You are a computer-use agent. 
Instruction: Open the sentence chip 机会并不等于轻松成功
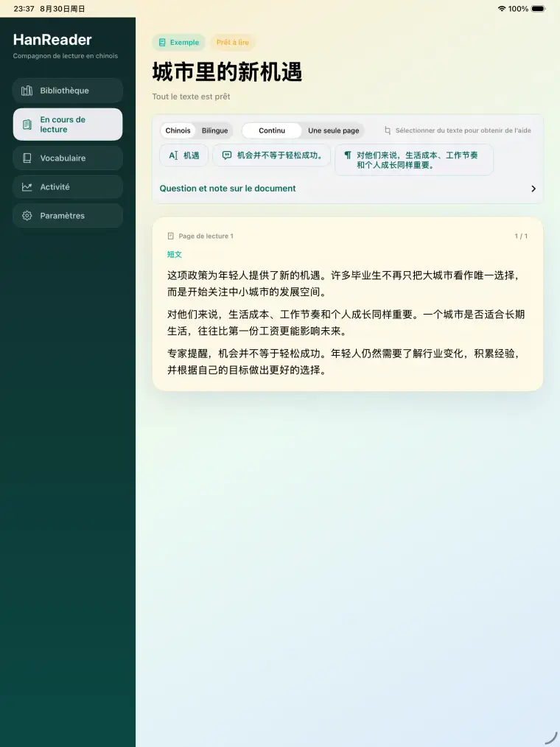(272, 155)
